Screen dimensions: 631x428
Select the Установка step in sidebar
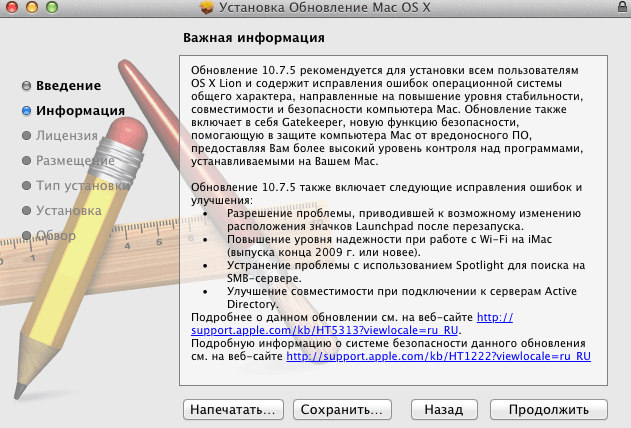69,210
